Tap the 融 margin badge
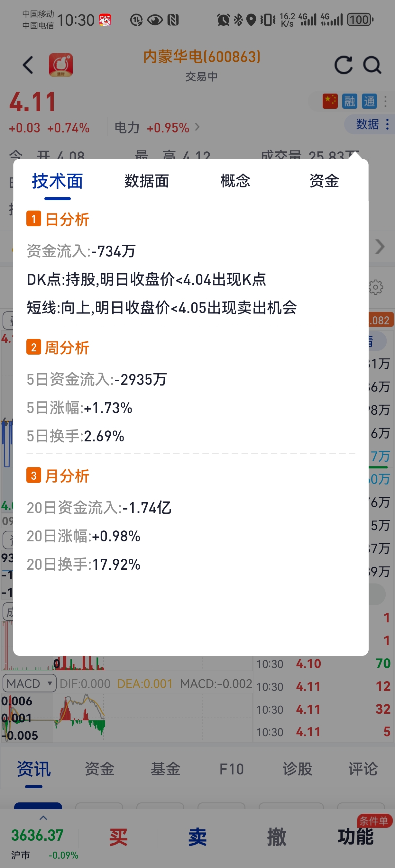This screenshot has height=868, width=395. point(350,101)
